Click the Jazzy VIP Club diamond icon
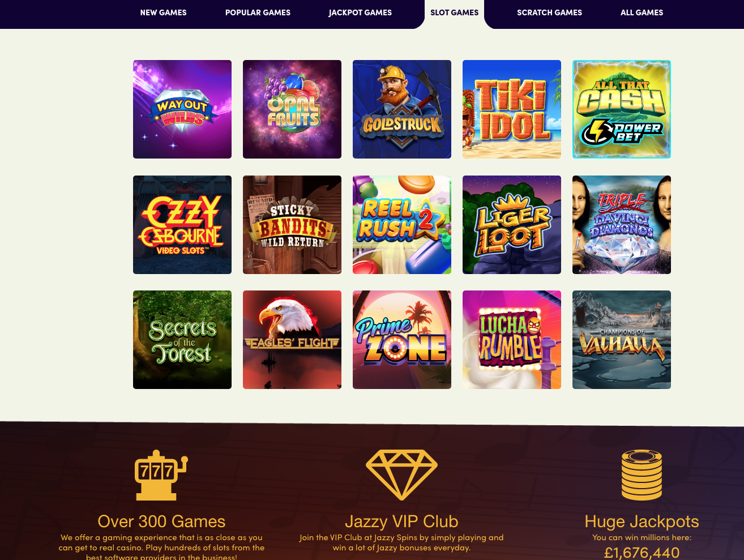This screenshot has height=560, width=744. click(401, 475)
